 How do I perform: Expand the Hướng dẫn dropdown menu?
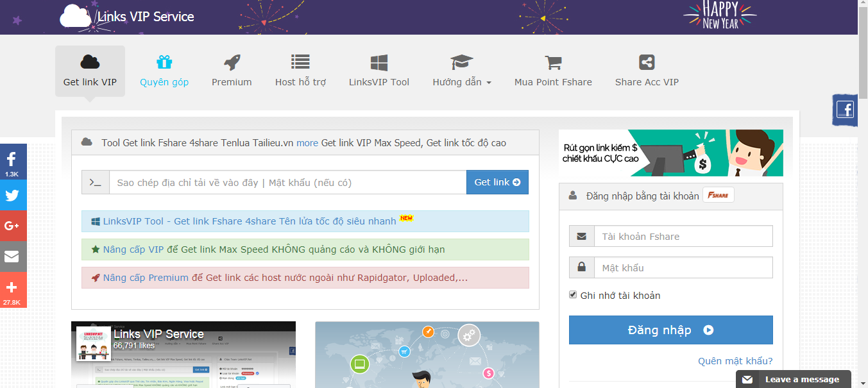[462, 71]
